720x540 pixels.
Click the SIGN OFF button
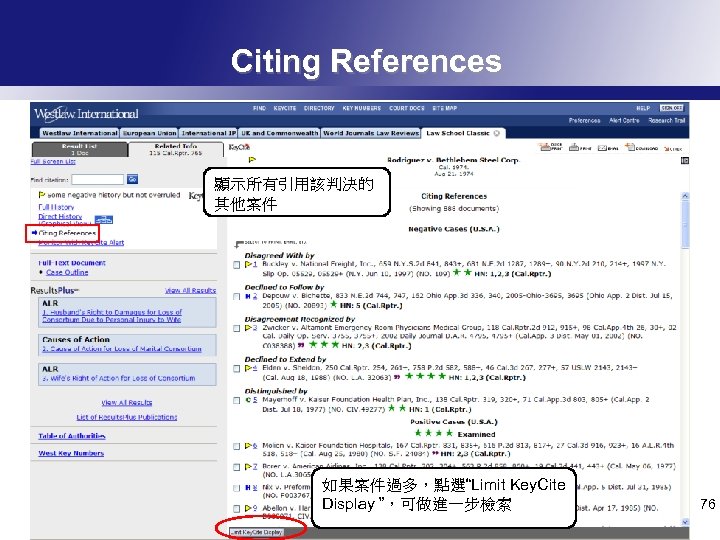[x=672, y=108]
